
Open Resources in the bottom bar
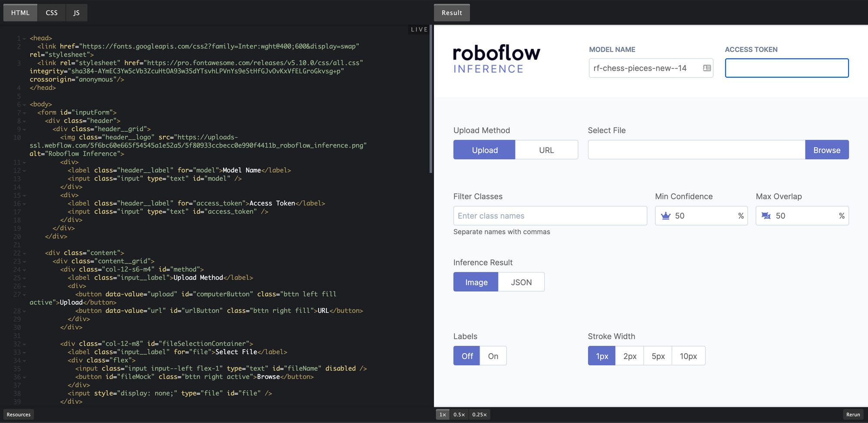pyautogui.click(x=18, y=414)
